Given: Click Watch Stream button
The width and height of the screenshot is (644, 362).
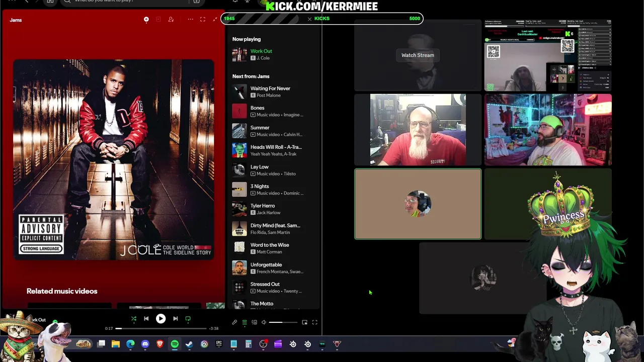Looking at the screenshot, I should pos(418,55).
